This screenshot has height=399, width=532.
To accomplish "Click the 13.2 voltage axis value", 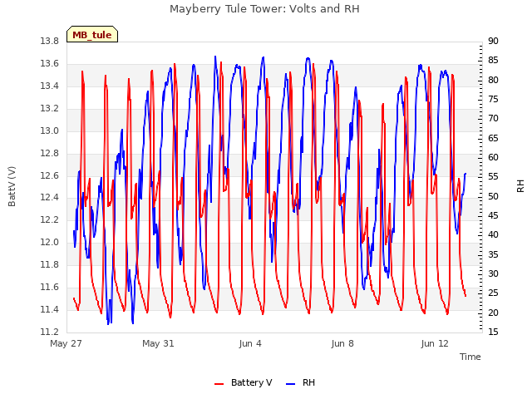I will pyautogui.click(x=50, y=109).
